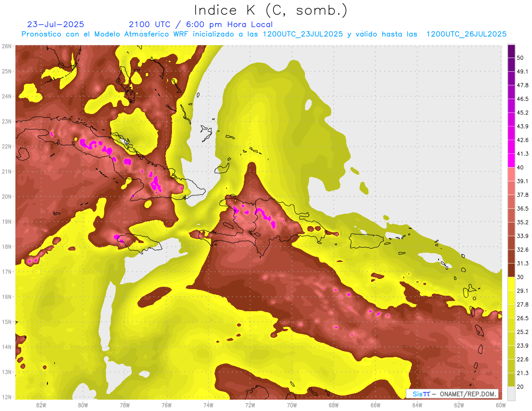The width and height of the screenshot is (532, 411).
Task: Click the colorbar value 29.1
Action: pyautogui.click(x=523, y=291)
